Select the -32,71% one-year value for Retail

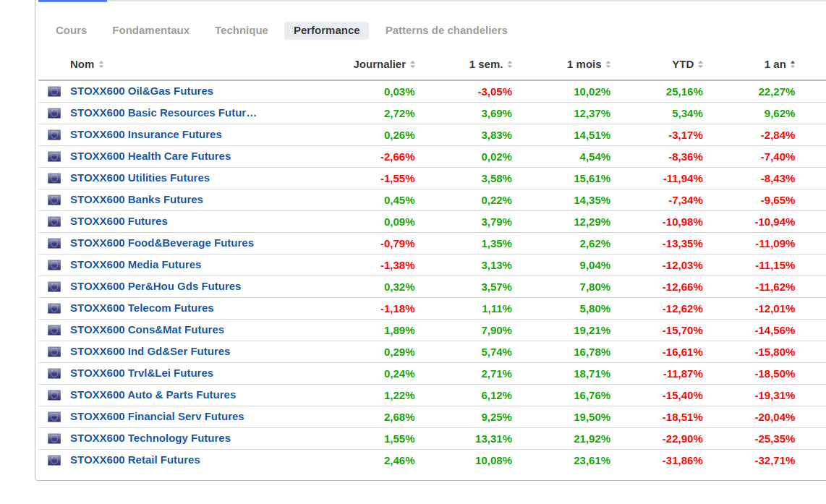pos(775,461)
